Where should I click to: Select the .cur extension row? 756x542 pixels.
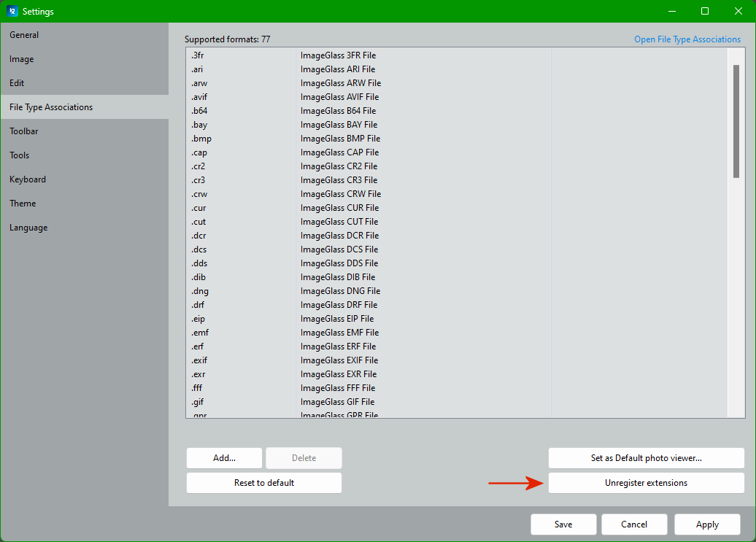point(456,208)
